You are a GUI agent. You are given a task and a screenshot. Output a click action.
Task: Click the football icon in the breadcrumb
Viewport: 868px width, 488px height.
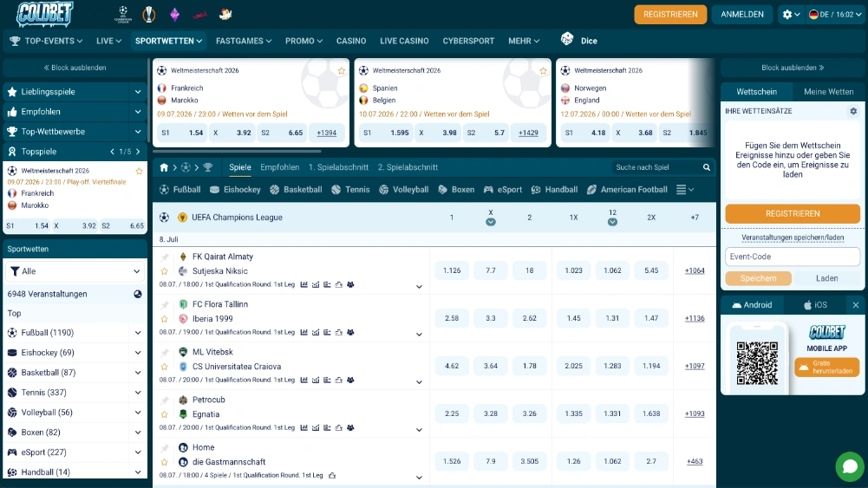[x=186, y=167]
